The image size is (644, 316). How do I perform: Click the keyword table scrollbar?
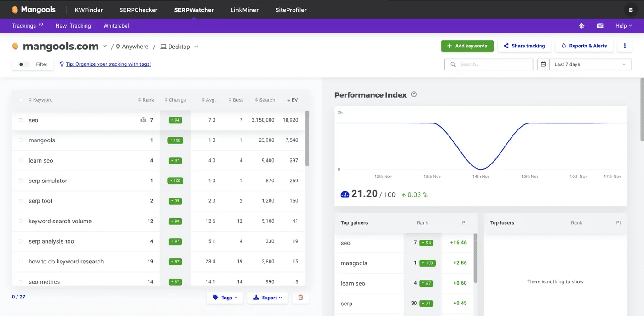(x=307, y=138)
